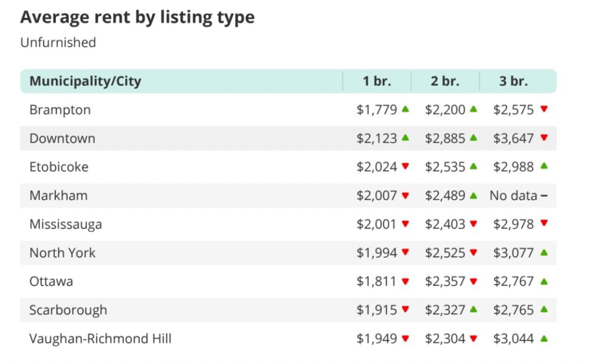
Task: Click the Downtown $3,647 rent value
Action: (513, 138)
